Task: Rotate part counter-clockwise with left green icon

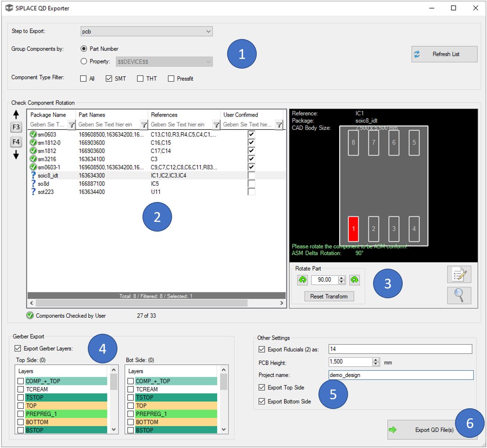Action: [302, 280]
